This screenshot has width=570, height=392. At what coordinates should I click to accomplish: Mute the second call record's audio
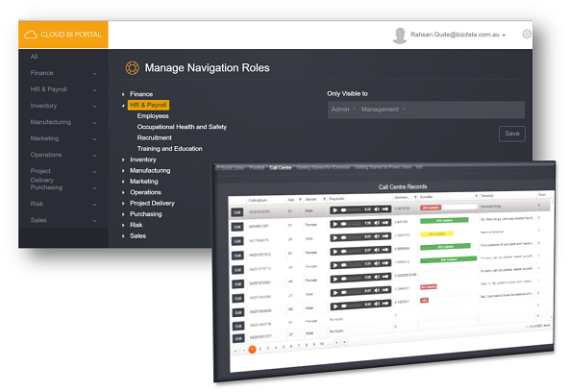coord(377,223)
